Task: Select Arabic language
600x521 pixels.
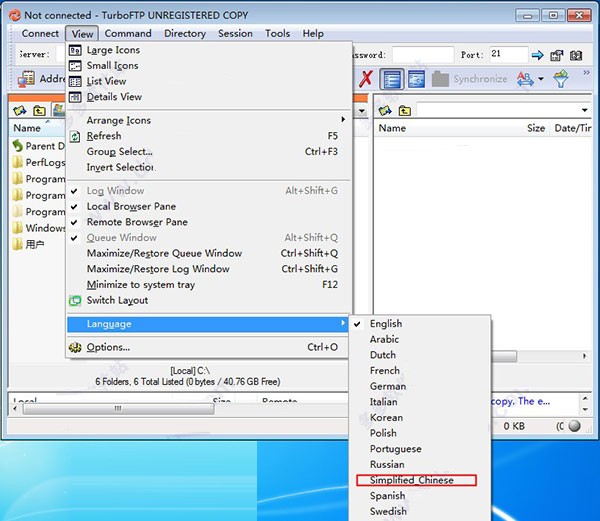Action: (x=420, y=340)
